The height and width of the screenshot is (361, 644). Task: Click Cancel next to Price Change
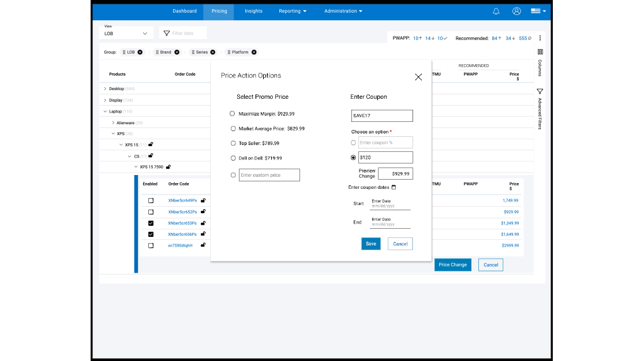tap(491, 265)
